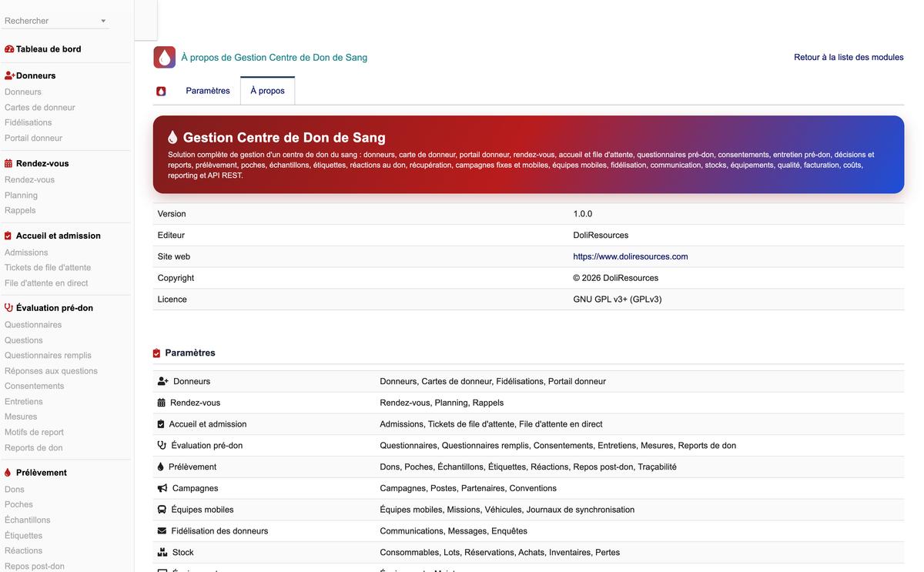Open Motifs de report

click(x=34, y=433)
